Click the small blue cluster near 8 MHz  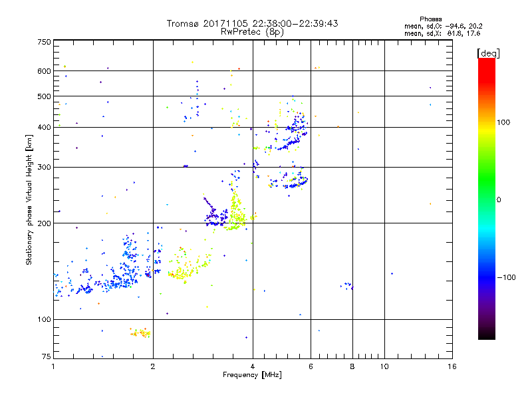click(x=347, y=286)
